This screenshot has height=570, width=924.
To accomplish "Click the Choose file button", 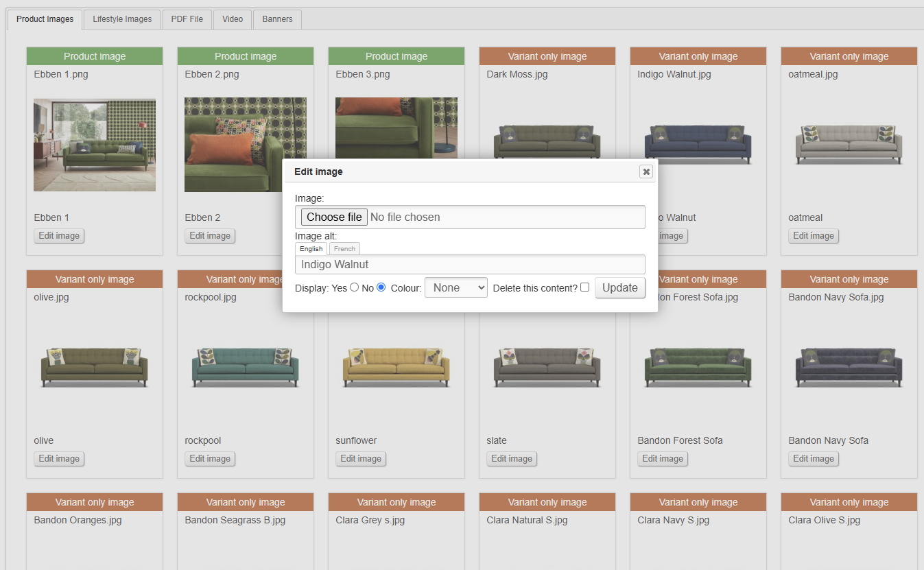I will pos(334,217).
